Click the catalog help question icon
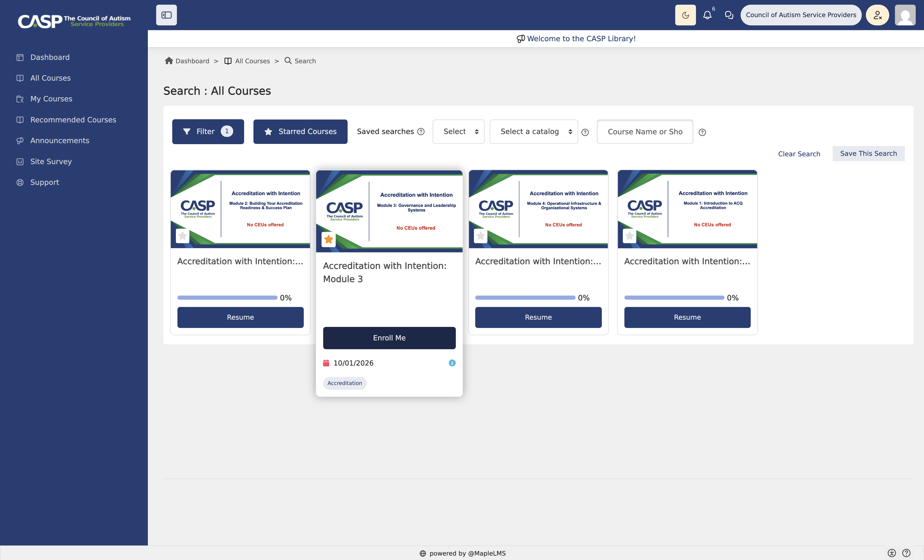924x560 pixels. click(x=585, y=132)
